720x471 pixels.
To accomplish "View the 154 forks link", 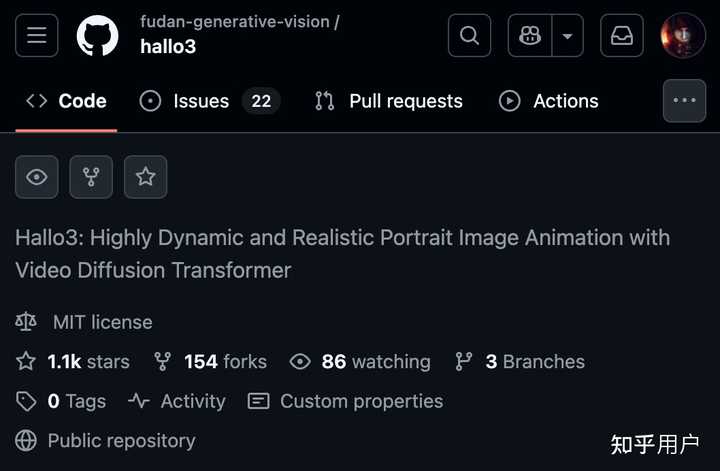I will click(224, 361).
